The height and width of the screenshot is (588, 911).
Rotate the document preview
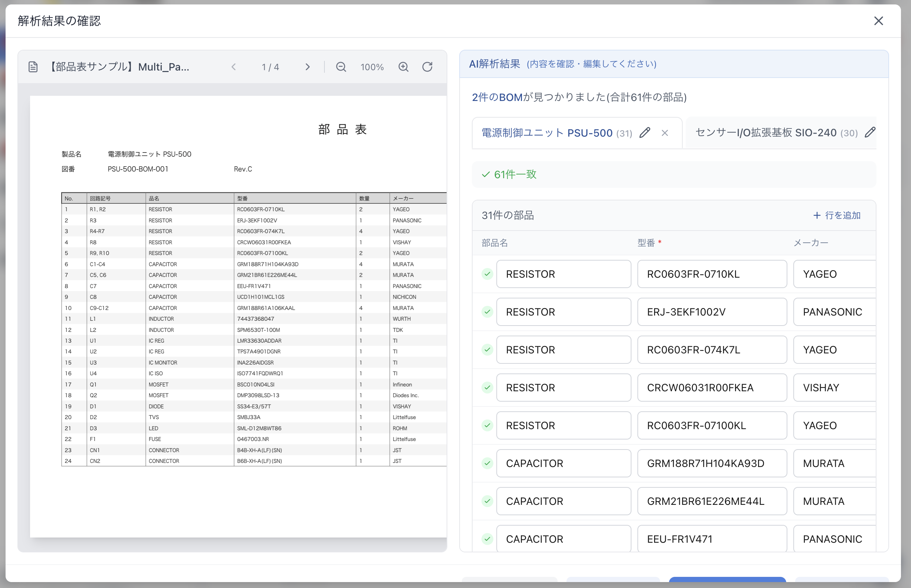pos(427,67)
